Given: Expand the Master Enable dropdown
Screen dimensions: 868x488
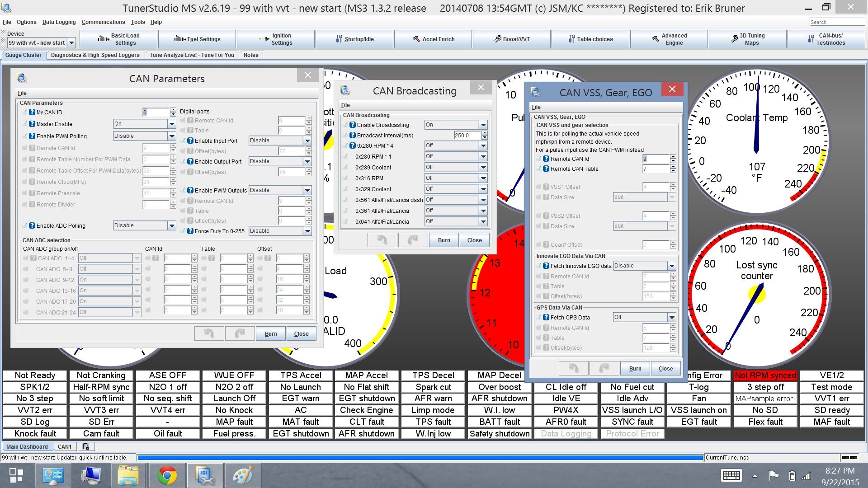Looking at the screenshot, I should point(172,124).
